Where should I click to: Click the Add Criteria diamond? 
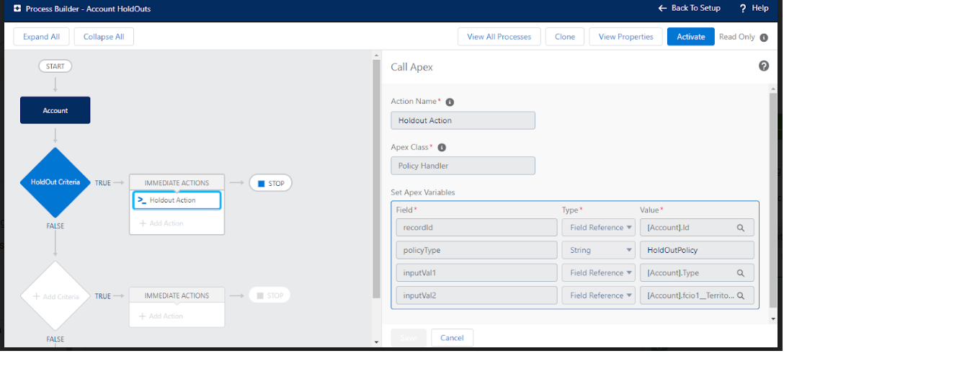(x=55, y=296)
